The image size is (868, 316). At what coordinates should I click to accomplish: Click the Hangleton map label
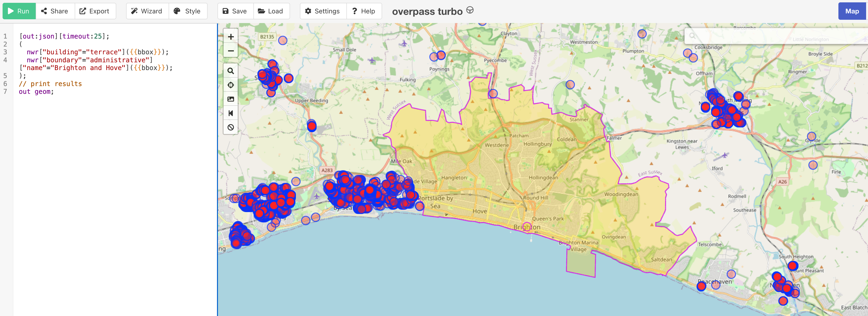coord(454,177)
